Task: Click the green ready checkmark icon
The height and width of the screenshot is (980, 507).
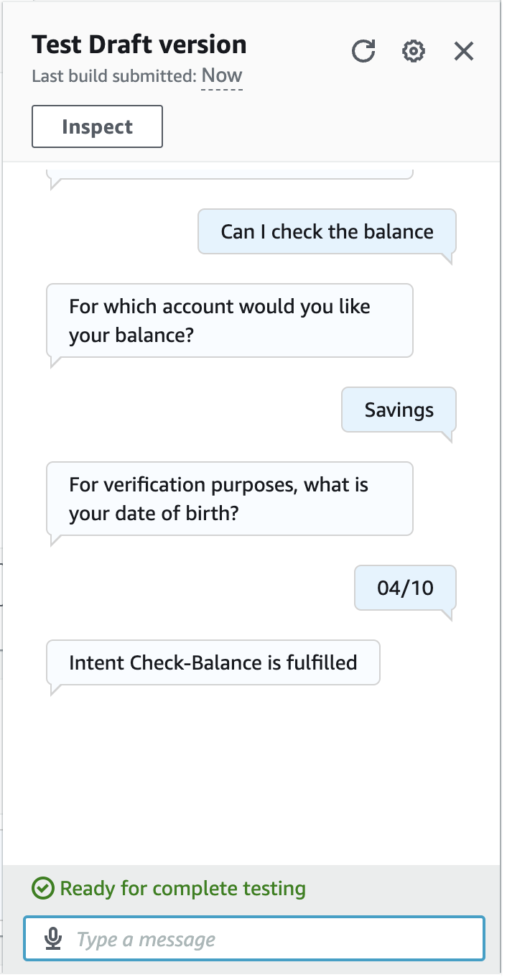Action: [x=43, y=889]
